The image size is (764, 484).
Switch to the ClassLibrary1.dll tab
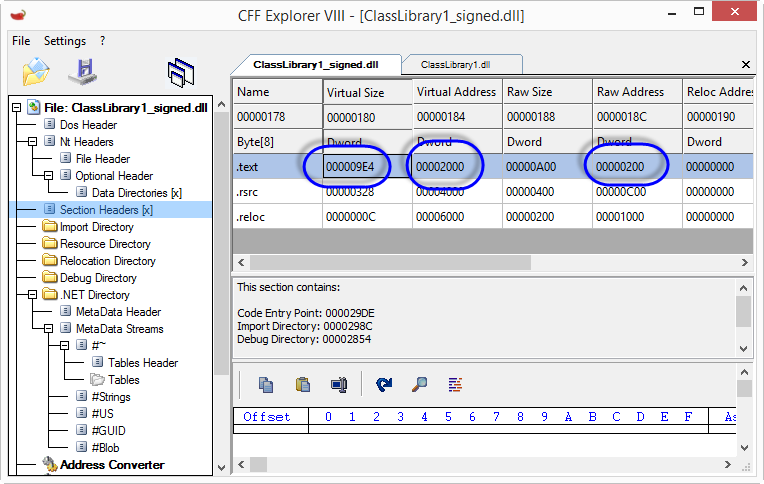click(x=461, y=65)
